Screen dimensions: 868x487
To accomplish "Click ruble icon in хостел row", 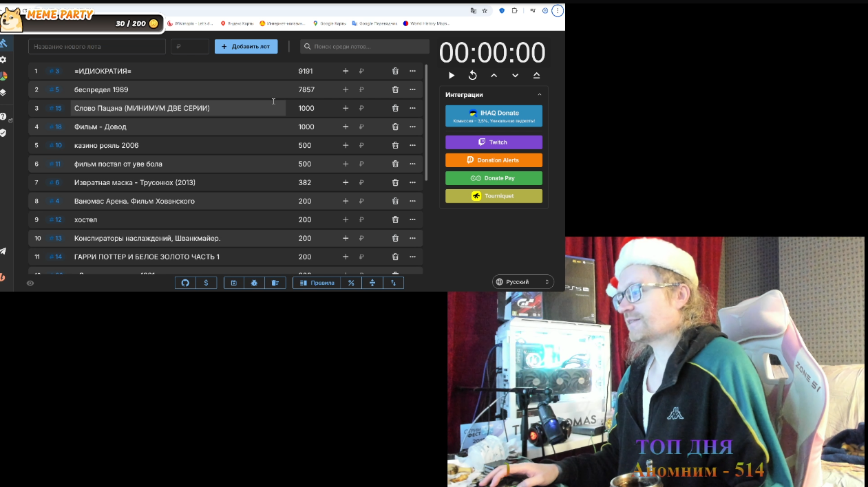I will tap(361, 219).
